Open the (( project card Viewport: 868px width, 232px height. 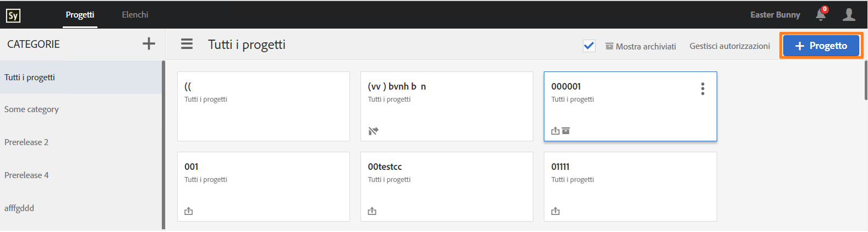[263, 106]
